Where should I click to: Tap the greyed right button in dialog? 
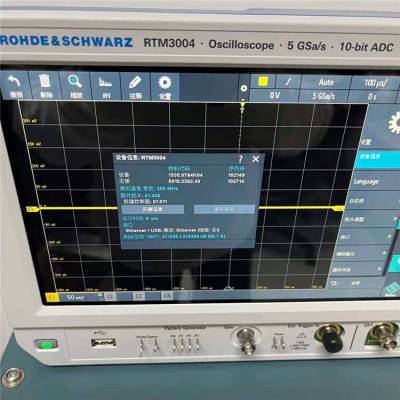[x=224, y=209]
